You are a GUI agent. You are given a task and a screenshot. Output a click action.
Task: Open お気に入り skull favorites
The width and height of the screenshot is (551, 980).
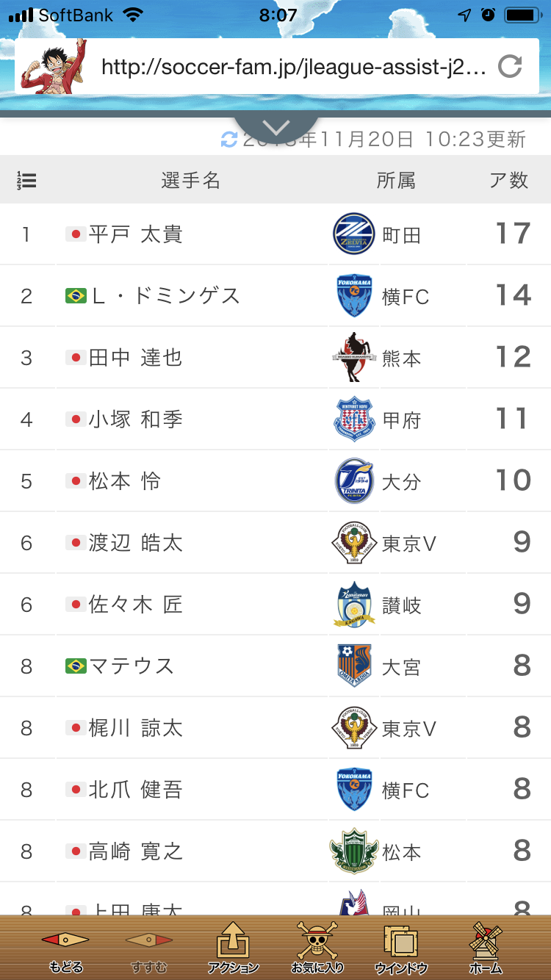(317, 948)
